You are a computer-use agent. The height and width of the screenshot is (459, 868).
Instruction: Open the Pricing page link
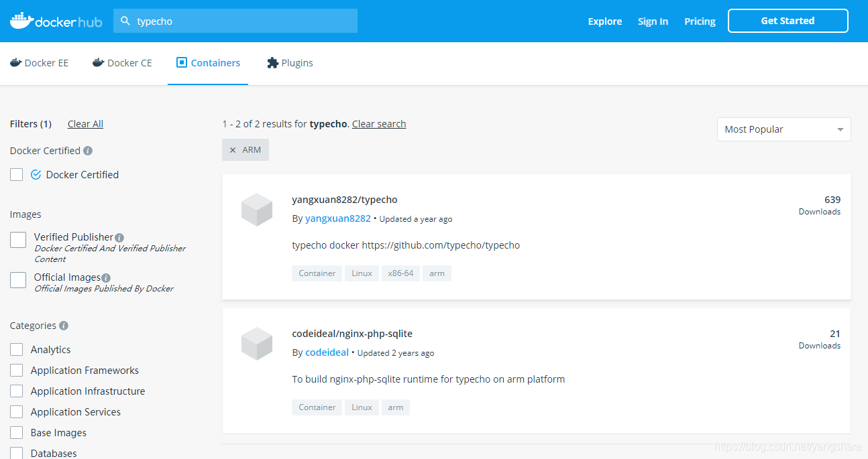(700, 21)
